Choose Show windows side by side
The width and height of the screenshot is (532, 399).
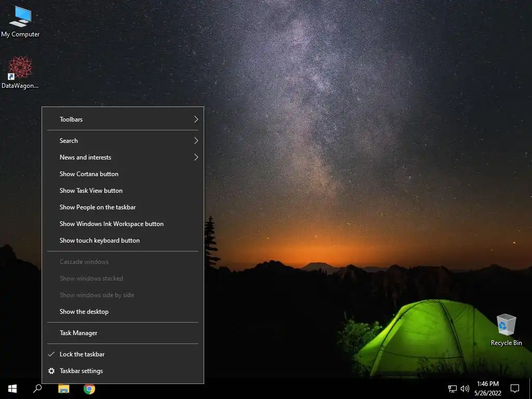coord(123,295)
